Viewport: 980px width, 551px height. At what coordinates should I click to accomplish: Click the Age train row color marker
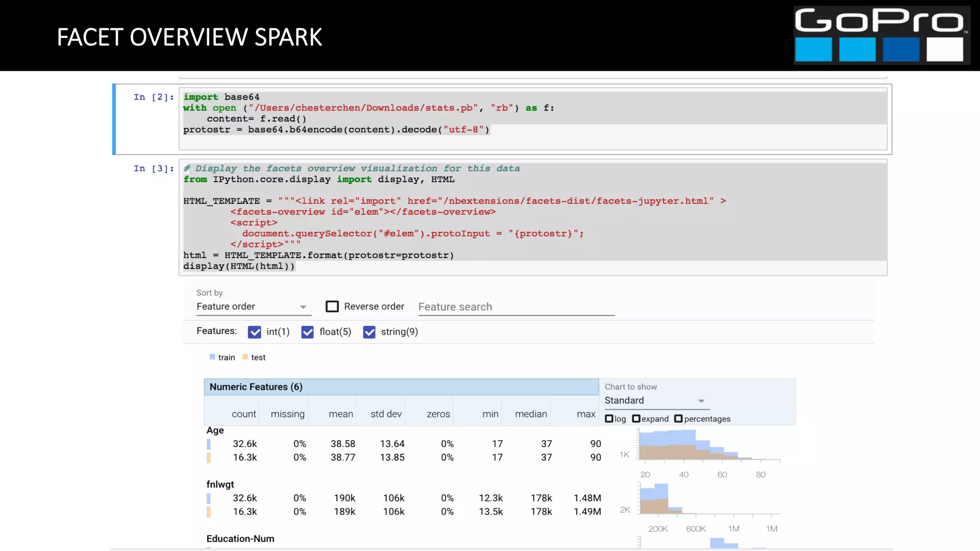coord(209,444)
